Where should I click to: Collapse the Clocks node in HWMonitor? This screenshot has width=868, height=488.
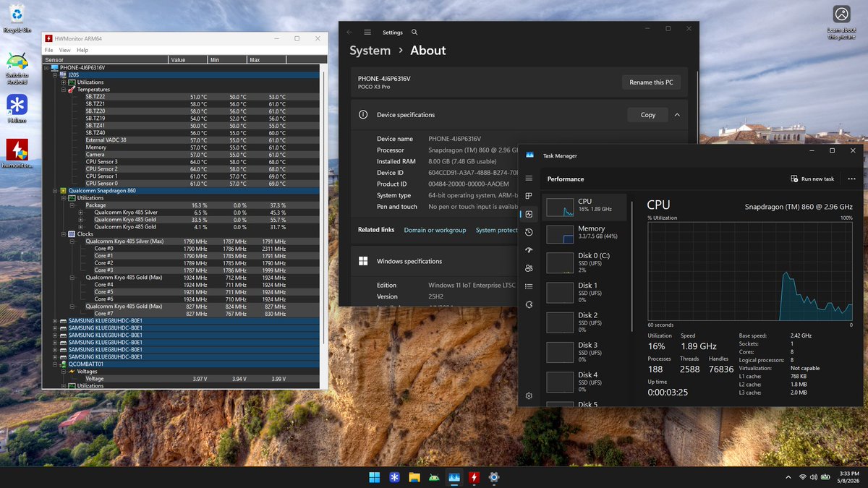tap(64, 234)
